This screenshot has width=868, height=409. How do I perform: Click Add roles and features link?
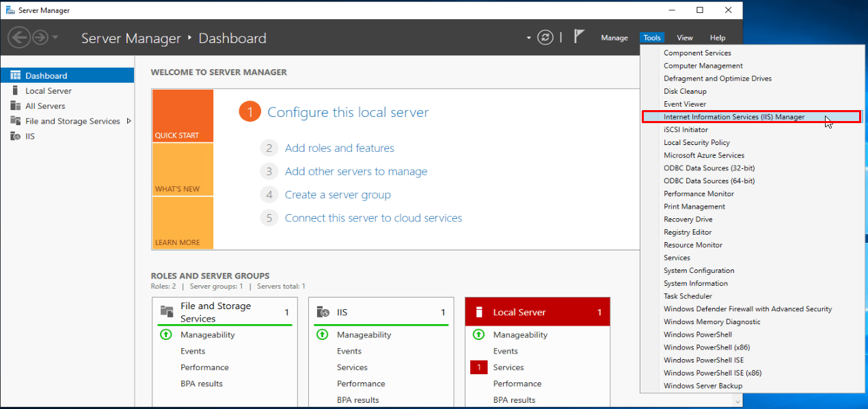[339, 148]
